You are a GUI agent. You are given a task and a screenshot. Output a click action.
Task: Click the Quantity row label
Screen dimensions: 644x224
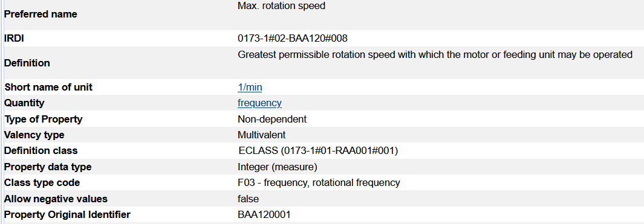pyautogui.click(x=24, y=103)
